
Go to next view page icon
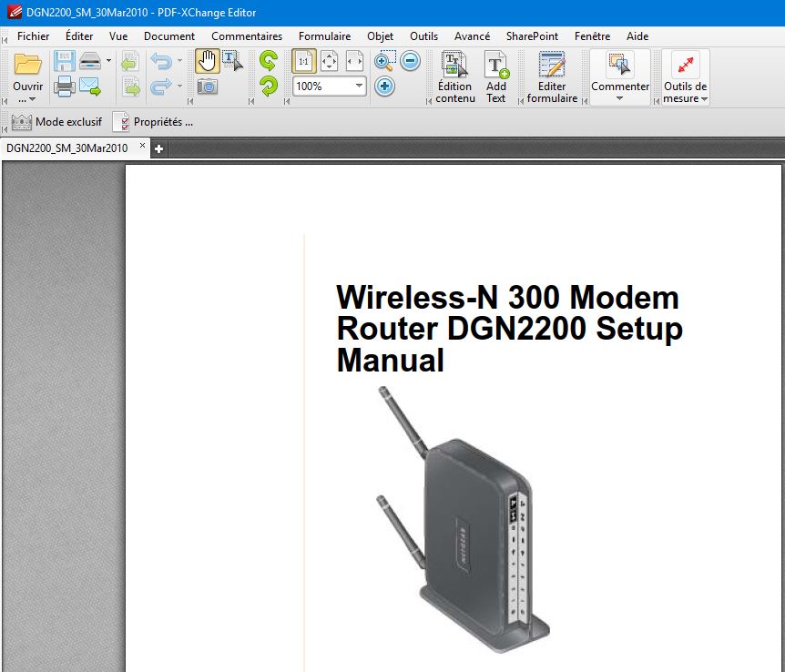[x=130, y=87]
